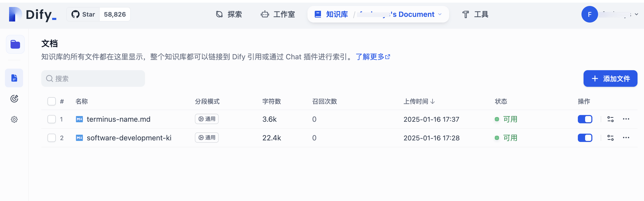644x201 pixels.
Task: Go to the 探索 tab
Action: coord(229,15)
